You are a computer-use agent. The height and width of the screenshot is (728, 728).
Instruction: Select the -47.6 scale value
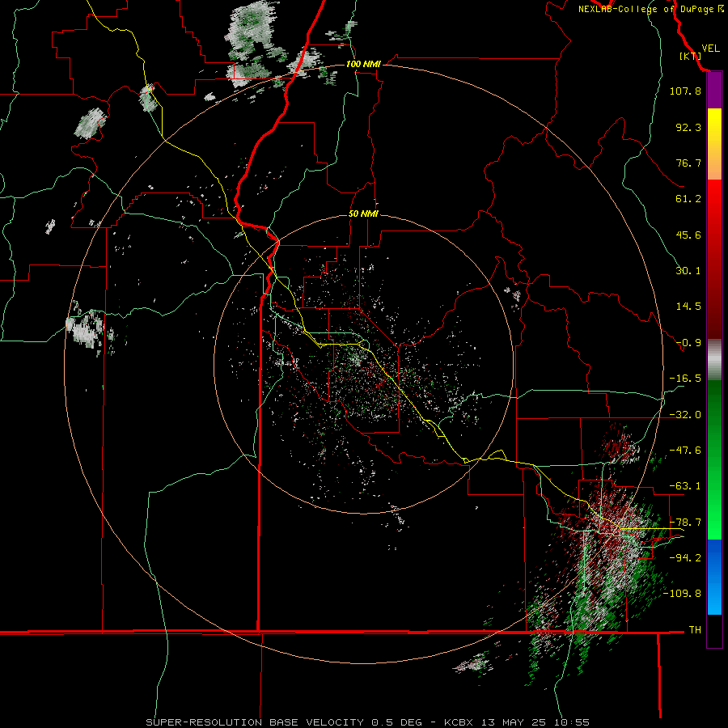(685, 451)
